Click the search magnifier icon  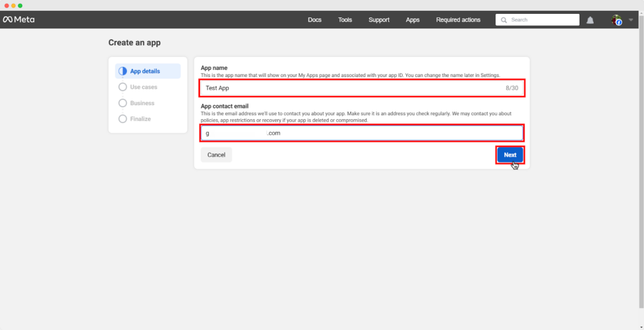click(504, 20)
